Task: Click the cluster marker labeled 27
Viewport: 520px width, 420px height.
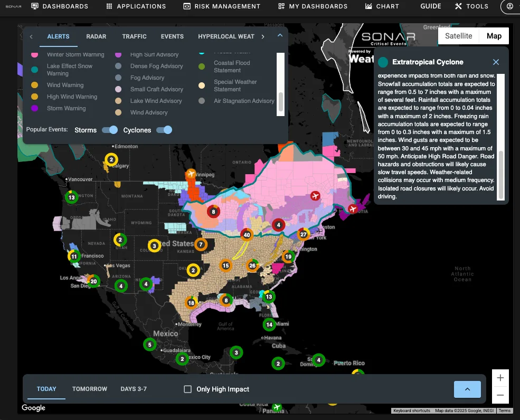Action: [303, 234]
